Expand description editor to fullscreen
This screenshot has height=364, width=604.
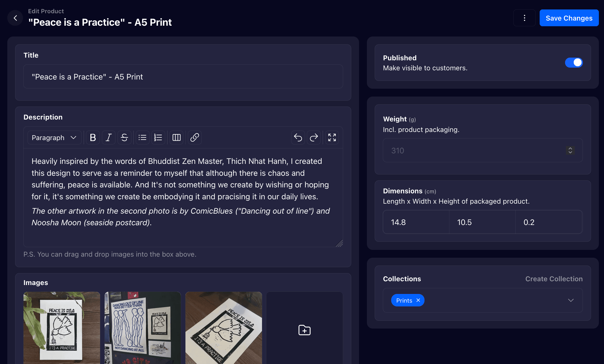click(x=332, y=138)
